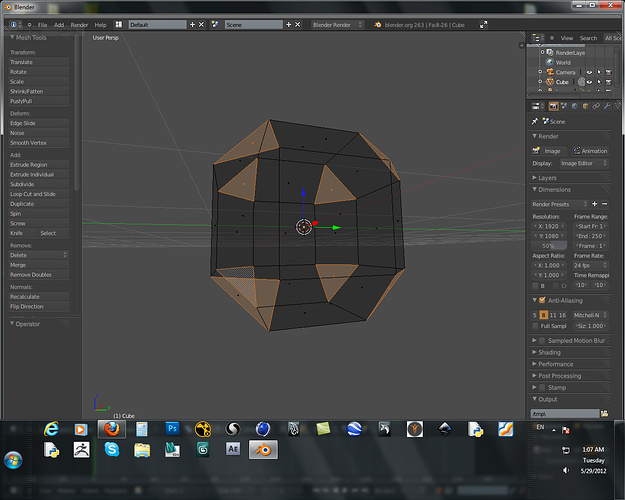Select Render properties tab camera icon

pos(553,106)
